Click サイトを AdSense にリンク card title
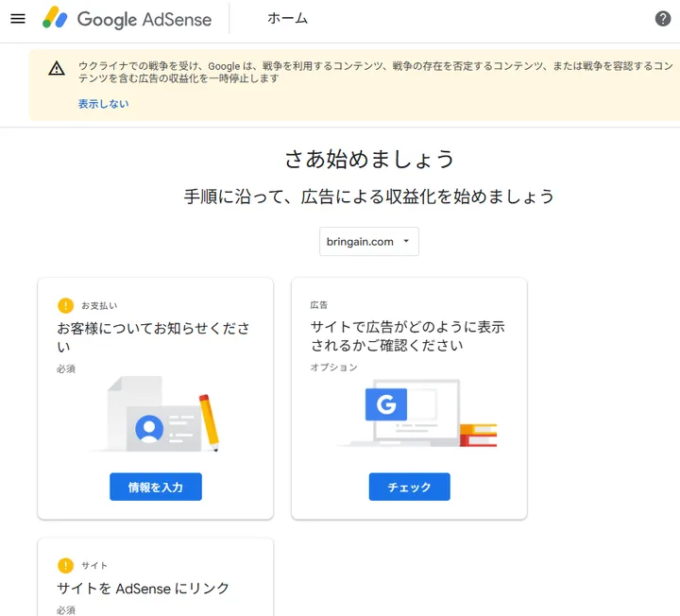The height and width of the screenshot is (616, 680). pyautogui.click(x=144, y=589)
